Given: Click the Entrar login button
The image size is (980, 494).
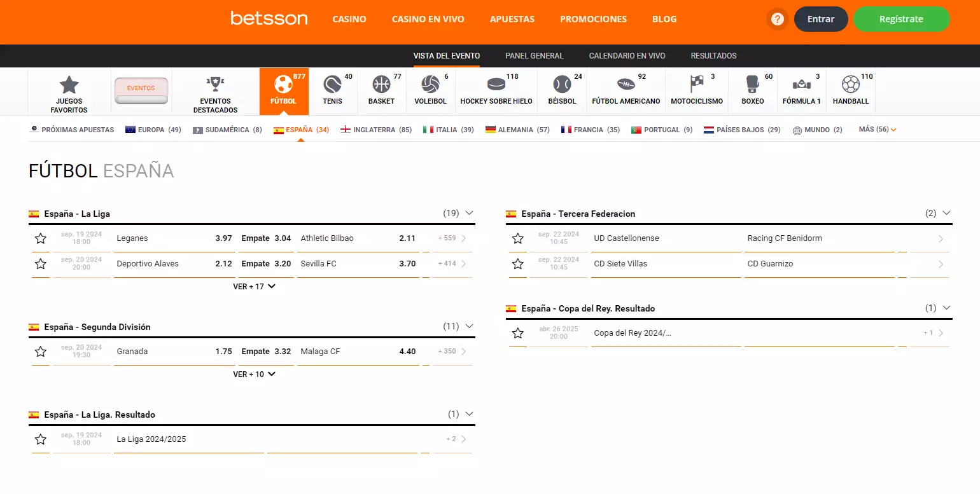Looking at the screenshot, I should pos(821,19).
